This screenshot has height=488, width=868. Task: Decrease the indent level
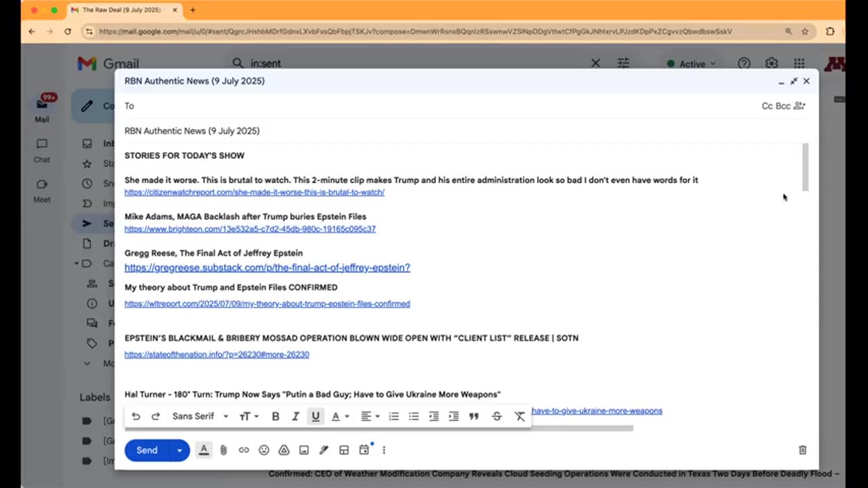[x=434, y=416]
